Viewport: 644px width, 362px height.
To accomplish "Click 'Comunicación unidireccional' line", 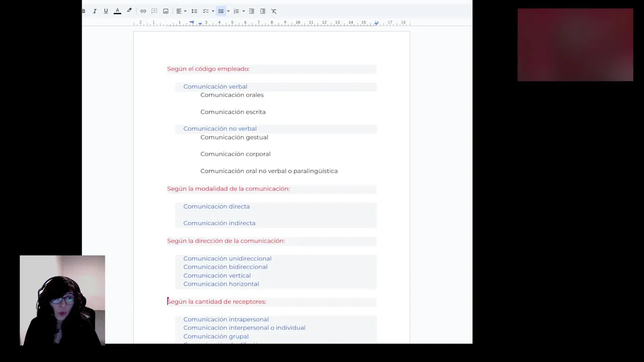I will (227, 258).
